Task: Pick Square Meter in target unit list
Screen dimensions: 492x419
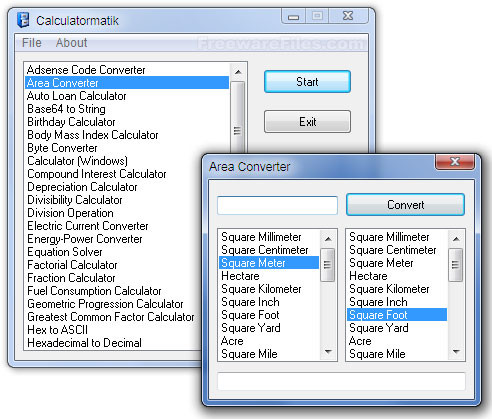Action: click(397, 263)
